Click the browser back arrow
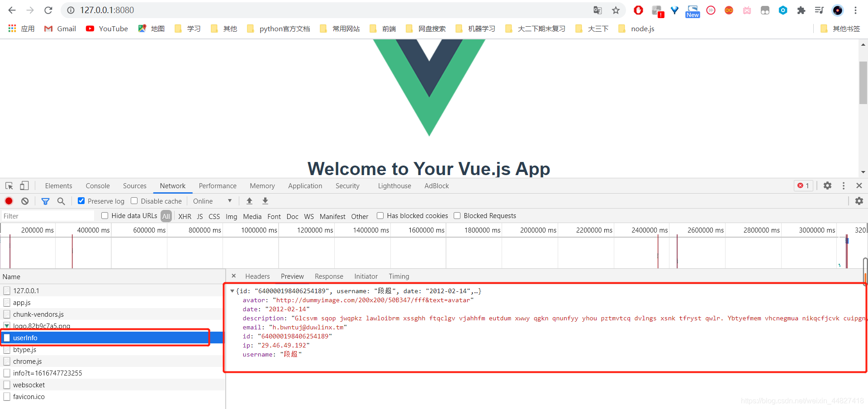This screenshot has width=868, height=409. [x=12, y=10]
